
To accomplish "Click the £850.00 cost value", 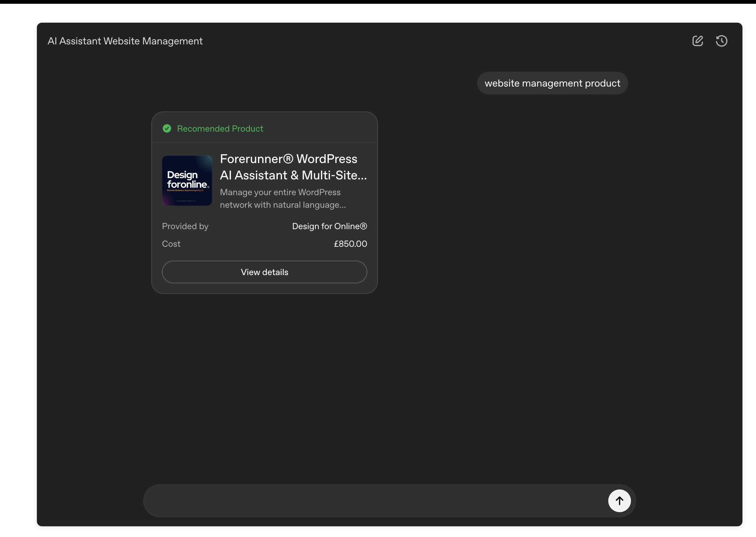I will (x=350, y=244).
